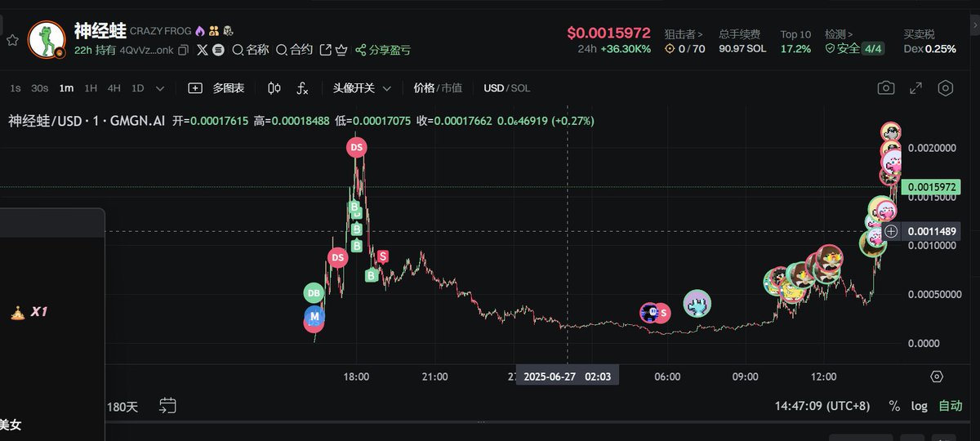980x441 pixels.
Task: Open 检测 security check details
Action: [840, 34]
